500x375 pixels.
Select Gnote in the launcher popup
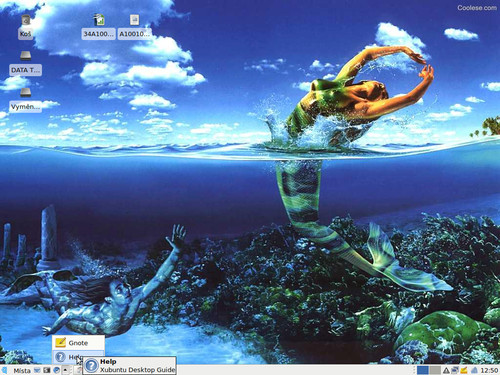coord(78,342)
